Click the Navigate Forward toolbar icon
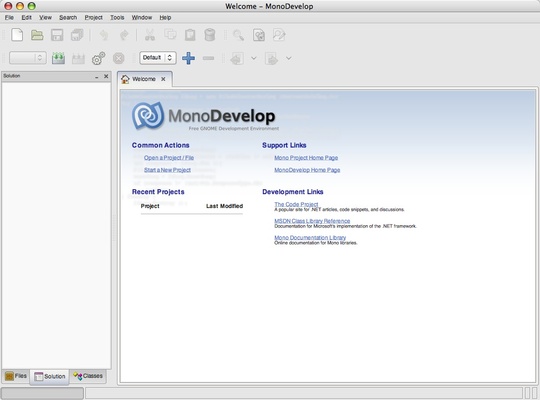The width and height of the screenshot is (540, 400). coord(271,59)
